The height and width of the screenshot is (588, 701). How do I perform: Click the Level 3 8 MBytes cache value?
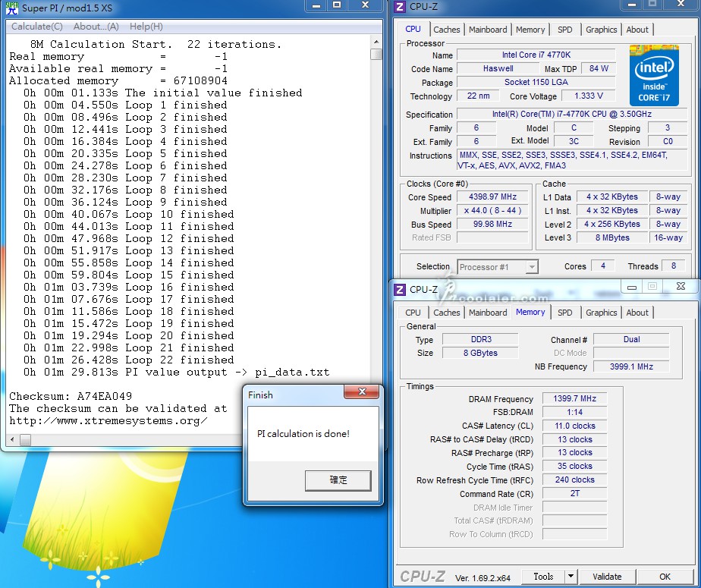(612, 237)
